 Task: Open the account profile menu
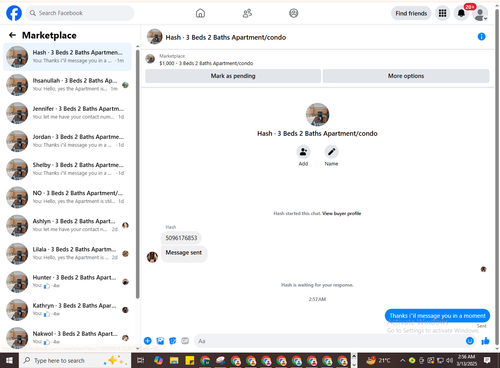click(480, 14)
